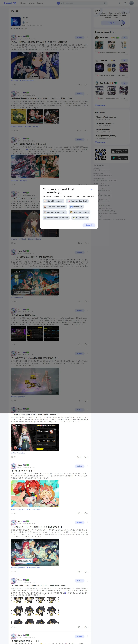Click the Log In button
138x644 pixels.
coord(111,23)
